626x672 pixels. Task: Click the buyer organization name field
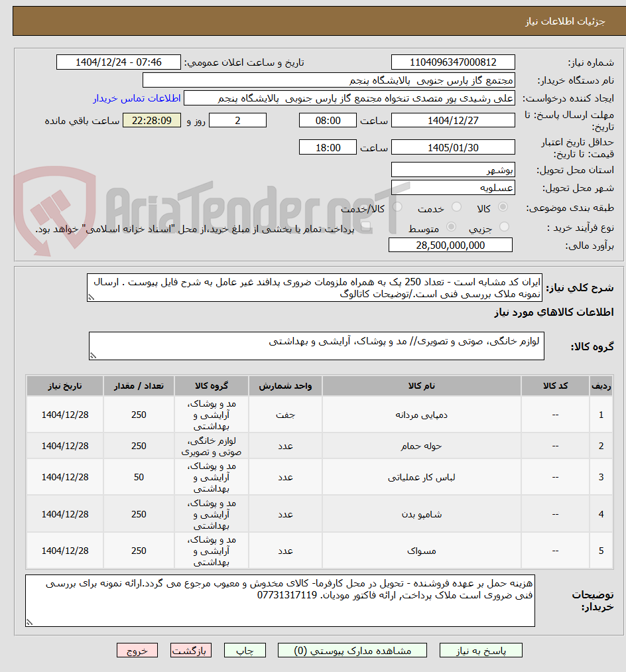[329, 80]
